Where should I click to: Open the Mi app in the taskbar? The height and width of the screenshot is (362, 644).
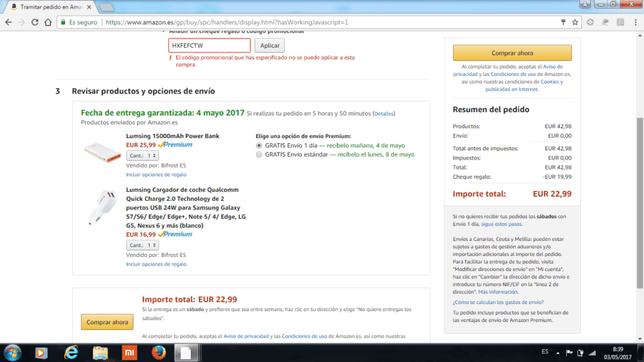(130, 353)
